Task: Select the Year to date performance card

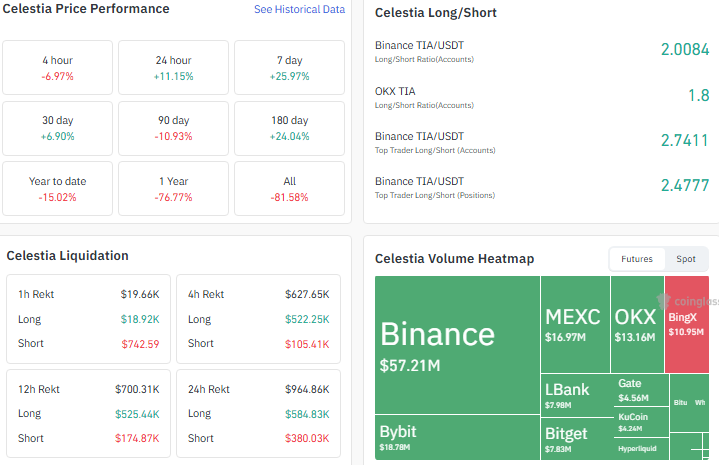Action: tap(57, 188)
